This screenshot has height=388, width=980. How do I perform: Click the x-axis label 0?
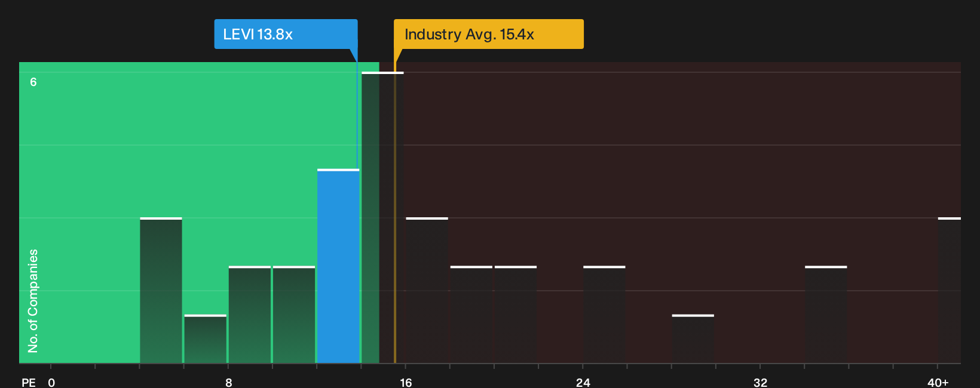[x=51, y=382]
